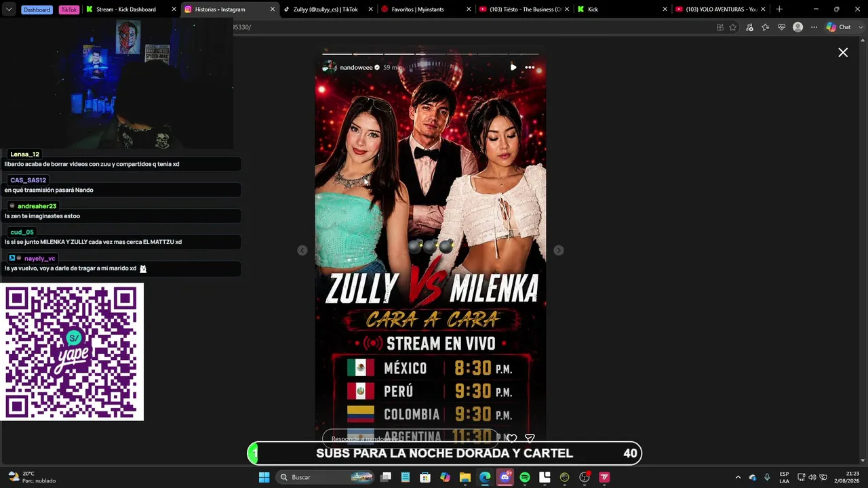This screenshot has width=868, height=488.
Task: Close the Historias Instagram tab
Action: pos(273,9)
